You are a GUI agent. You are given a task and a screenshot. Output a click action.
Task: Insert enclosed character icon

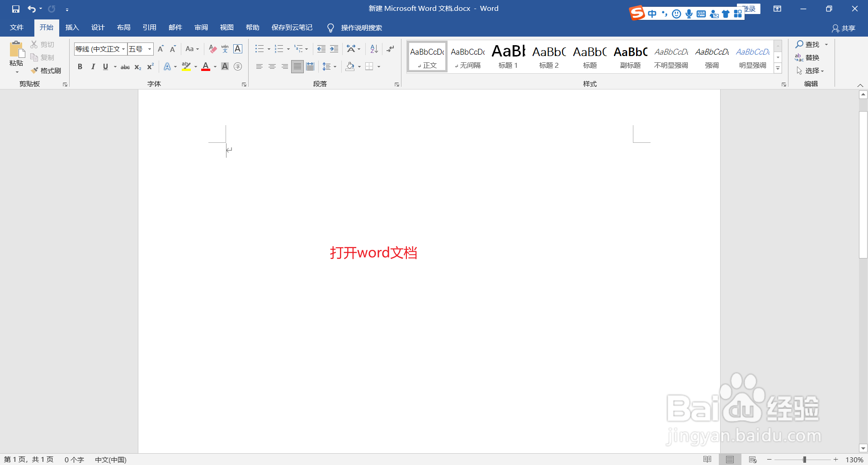tap(238, 66)
